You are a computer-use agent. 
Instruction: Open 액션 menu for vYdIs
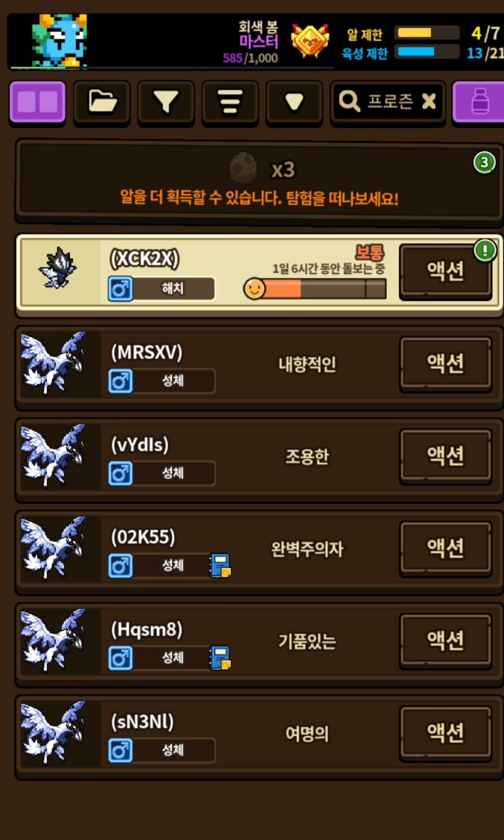[x=446, y=456]
